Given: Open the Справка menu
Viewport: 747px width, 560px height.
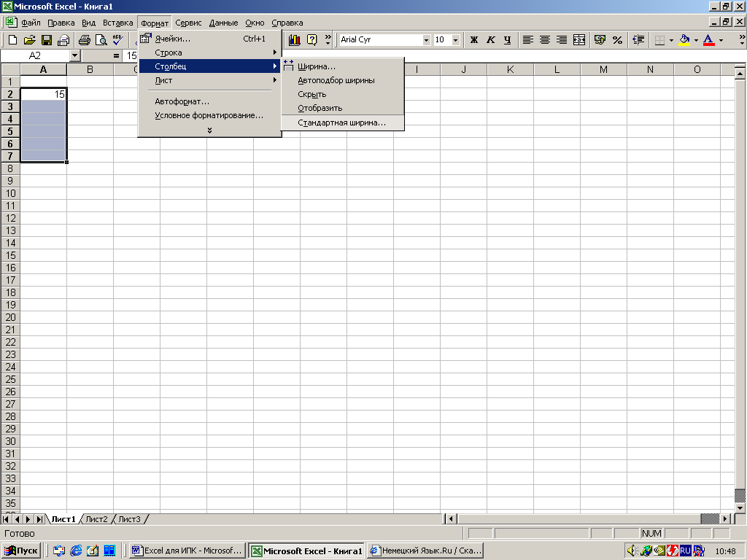Looking at the screenshot, I should [x=287, y=23].
